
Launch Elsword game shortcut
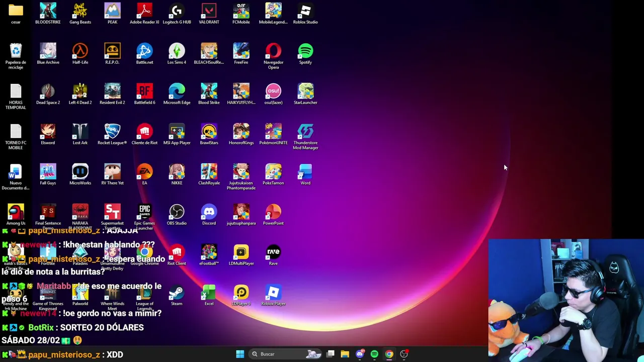pyautogui.click(x=48, y=134)
